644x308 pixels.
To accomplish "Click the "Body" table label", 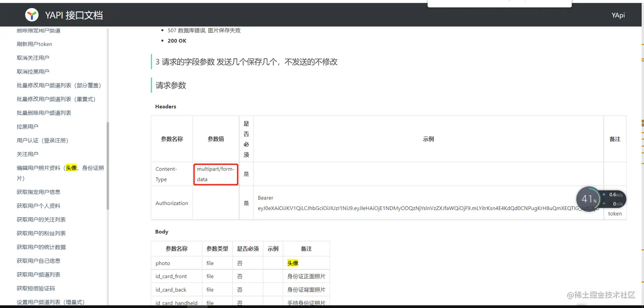I will [162, 232].
